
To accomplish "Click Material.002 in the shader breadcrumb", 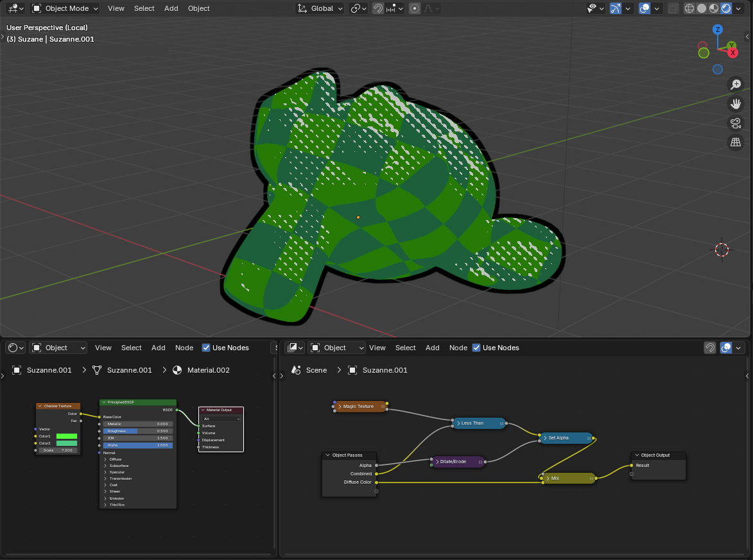I will [209, 370].
